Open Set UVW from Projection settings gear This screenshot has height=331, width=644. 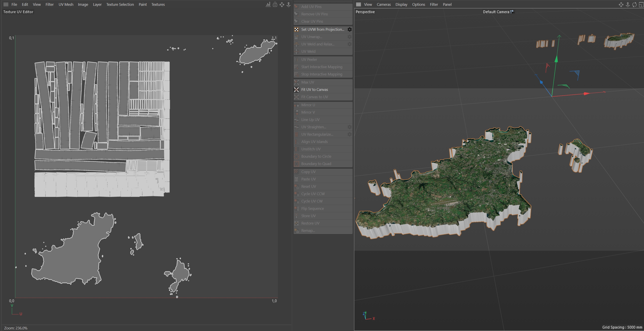coord(349,30)
